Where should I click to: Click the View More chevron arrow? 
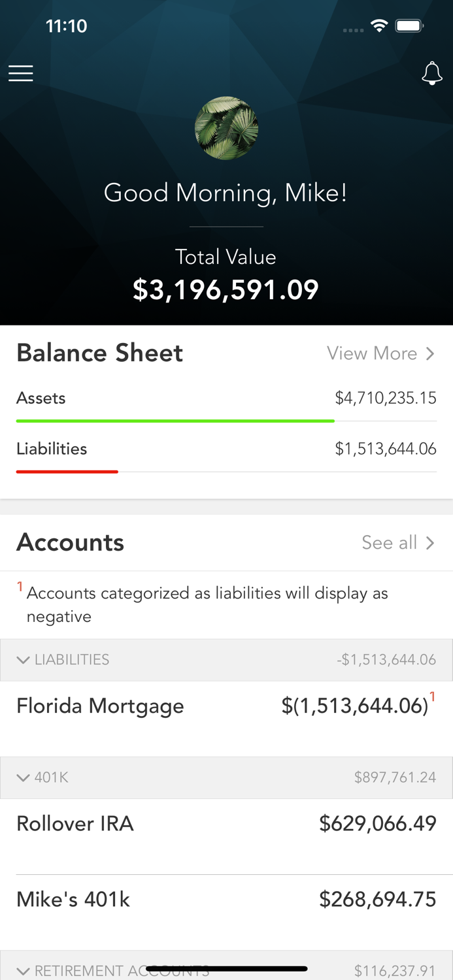coord(430,353)
